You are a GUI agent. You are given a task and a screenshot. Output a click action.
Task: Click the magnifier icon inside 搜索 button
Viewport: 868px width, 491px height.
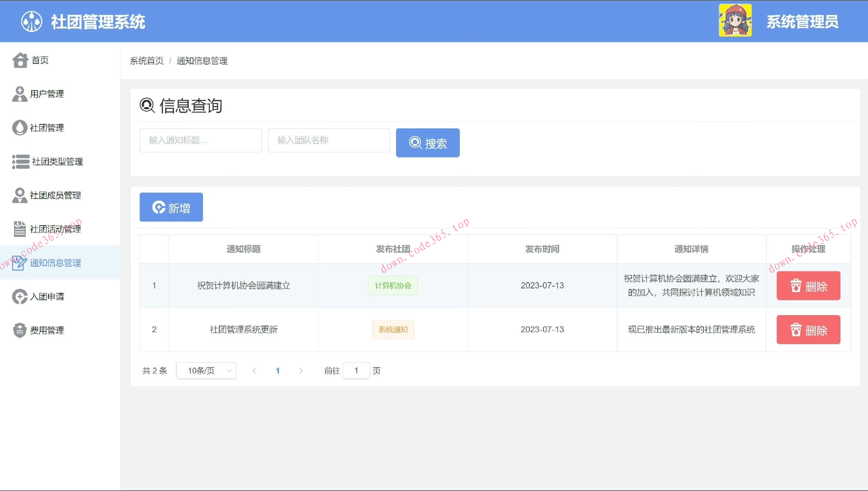point(415,142)
